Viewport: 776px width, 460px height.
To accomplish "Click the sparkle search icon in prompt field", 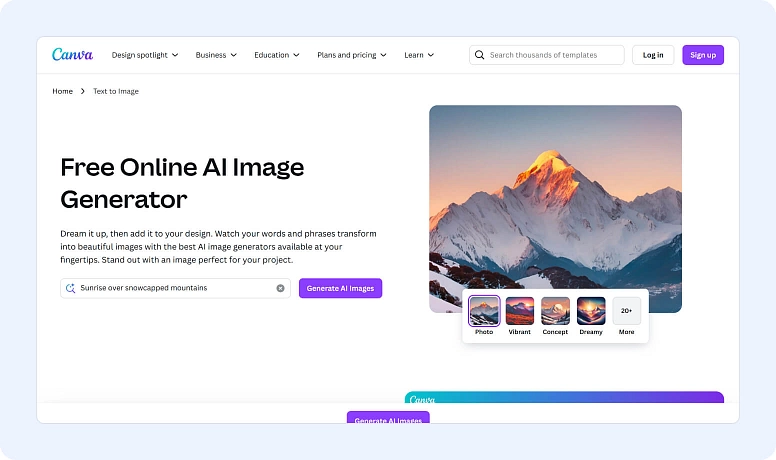I will click(70, 288).
